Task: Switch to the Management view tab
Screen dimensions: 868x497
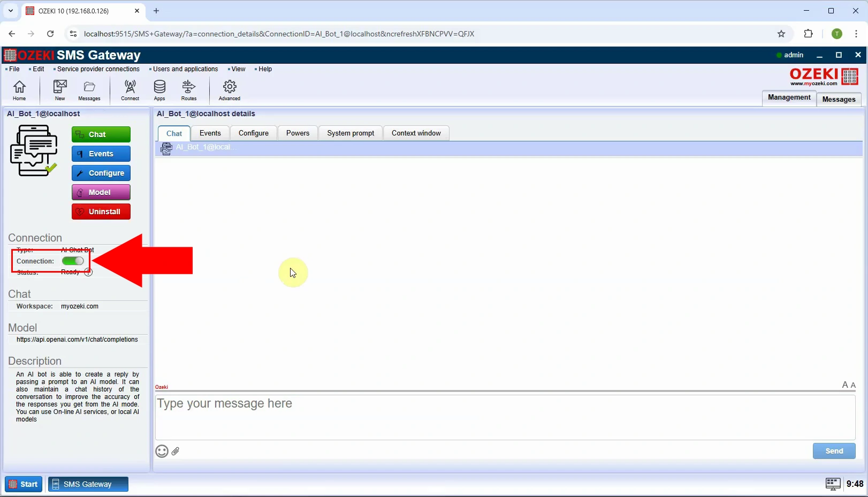Action: [x=789, y=97]
